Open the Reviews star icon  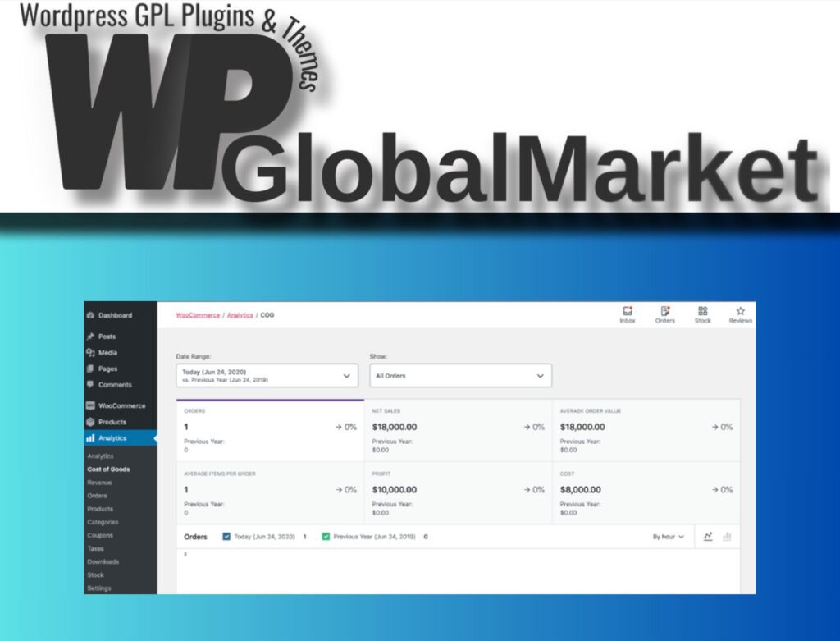tap(741, 311)
